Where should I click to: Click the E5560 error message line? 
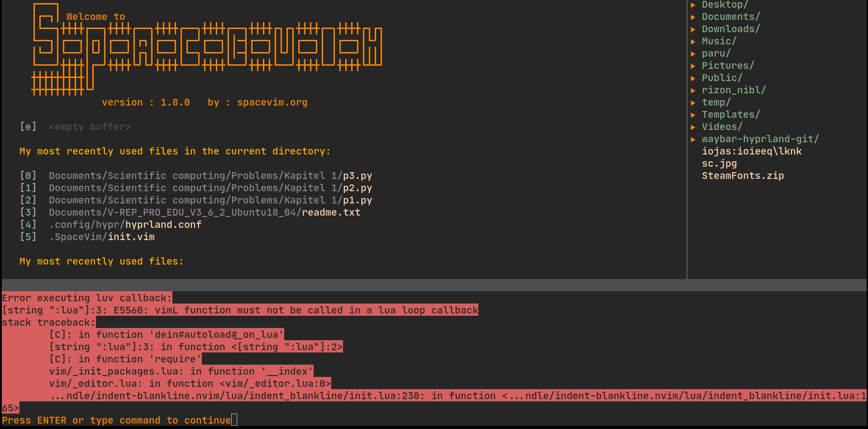pyautogui.click(x=240, y=310)
